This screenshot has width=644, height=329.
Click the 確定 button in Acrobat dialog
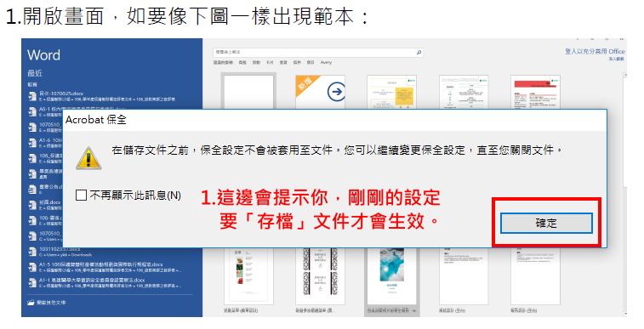point(546,224)
